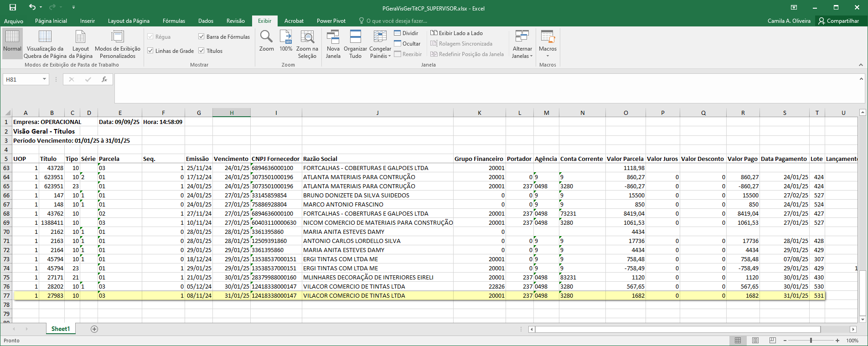The width and height of the screenshot is (868, 346).
Task: Click the add new sheet plus icon
Action: (x=94, y=329)
